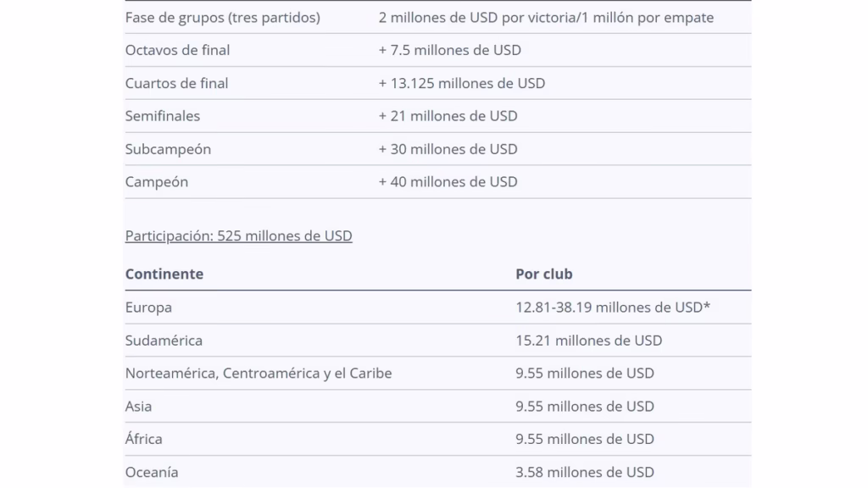Select the "+ 13.125 millones de USD" amount
Viewport: 868px width, 488px height.
coord(461,83)
